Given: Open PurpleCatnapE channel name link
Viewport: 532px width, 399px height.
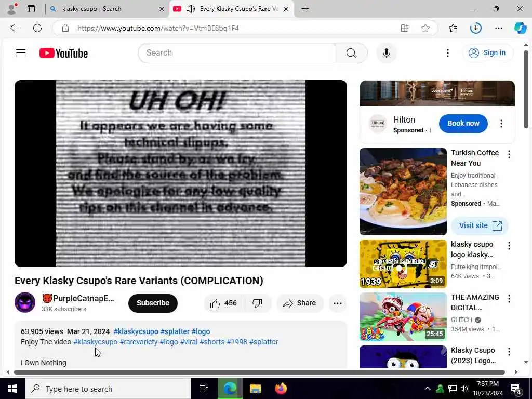Looking at the screenshot, I should click(x=78, y=298).
